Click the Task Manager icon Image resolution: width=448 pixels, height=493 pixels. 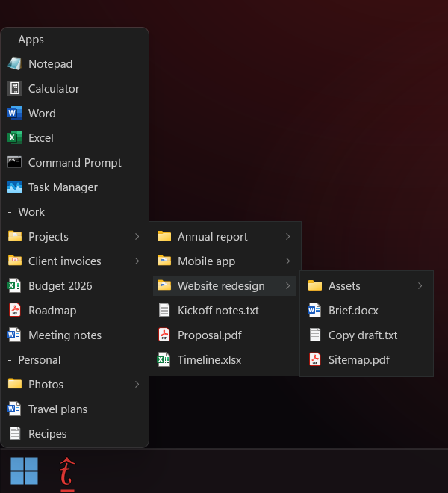tap(15, 187)
